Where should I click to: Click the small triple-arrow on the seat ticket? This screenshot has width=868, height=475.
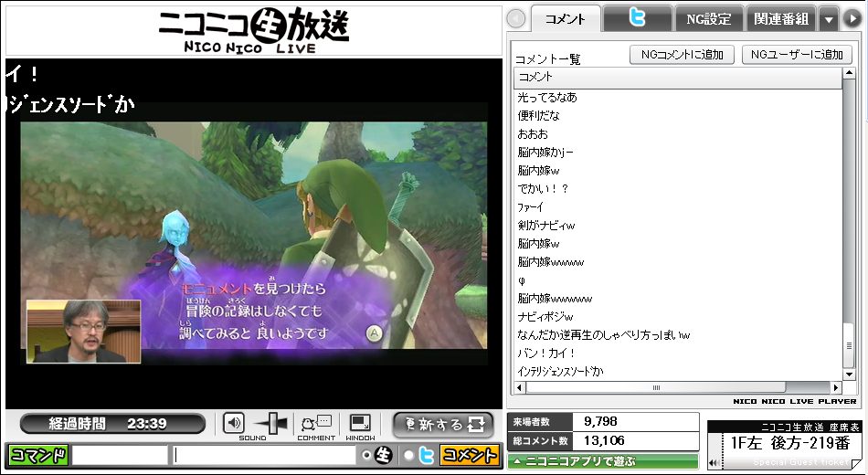(x=713, y=463)
